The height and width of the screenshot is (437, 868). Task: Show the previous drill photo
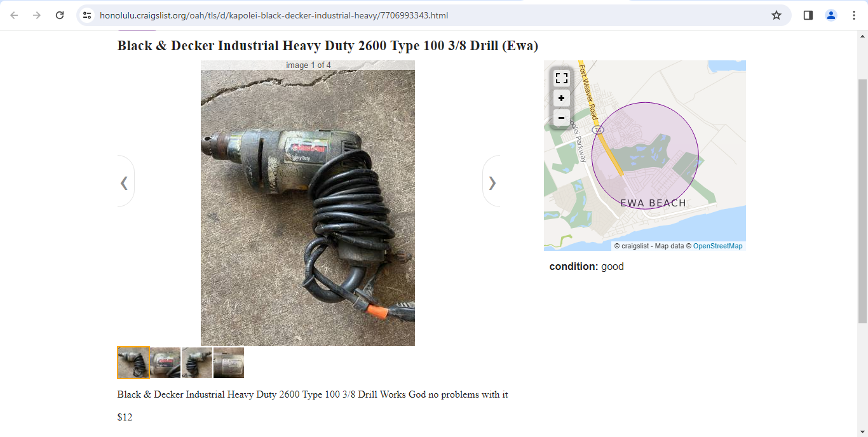point(125,182)
